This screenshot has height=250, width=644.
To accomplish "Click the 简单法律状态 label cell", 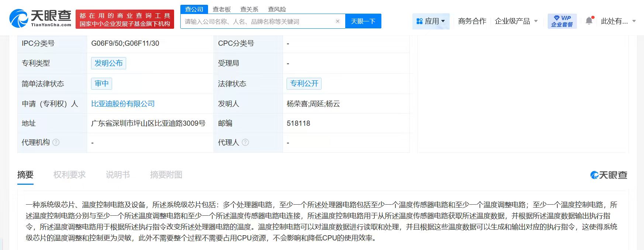I will pos(52,84).
